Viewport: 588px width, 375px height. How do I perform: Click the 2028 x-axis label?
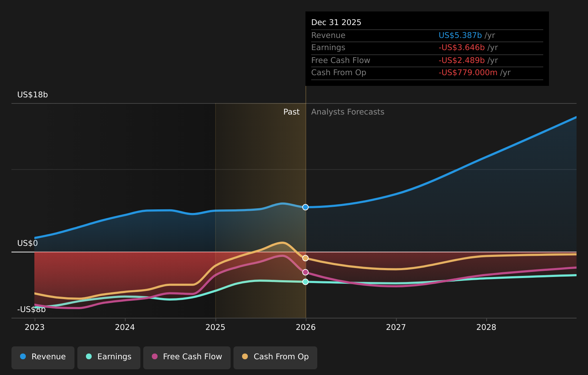pos(486,327)
